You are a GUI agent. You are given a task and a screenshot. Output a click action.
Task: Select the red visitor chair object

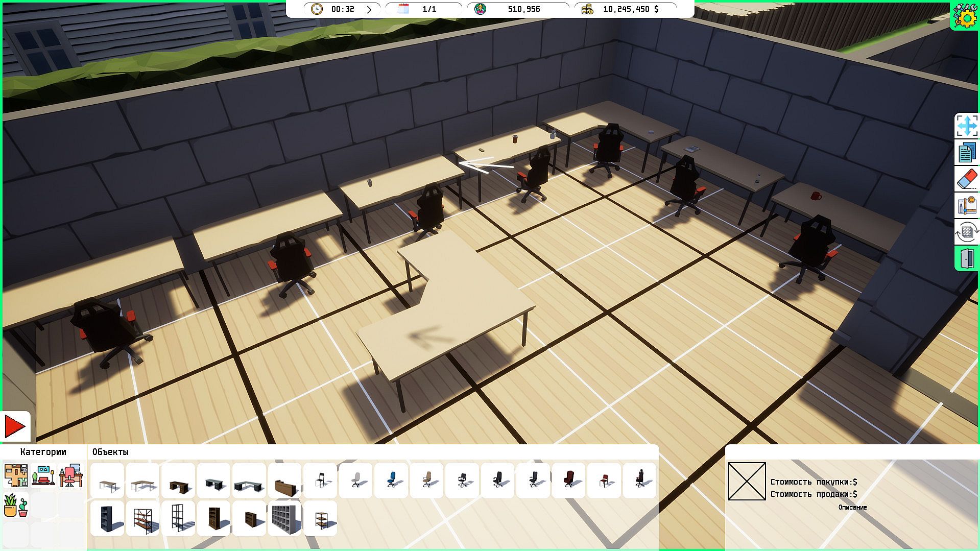[x=604, y=481]
